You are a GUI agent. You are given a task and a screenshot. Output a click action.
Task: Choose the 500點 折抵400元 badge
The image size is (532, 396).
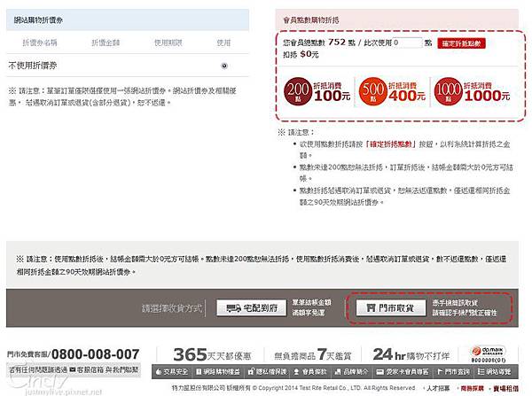click(392, 91)
